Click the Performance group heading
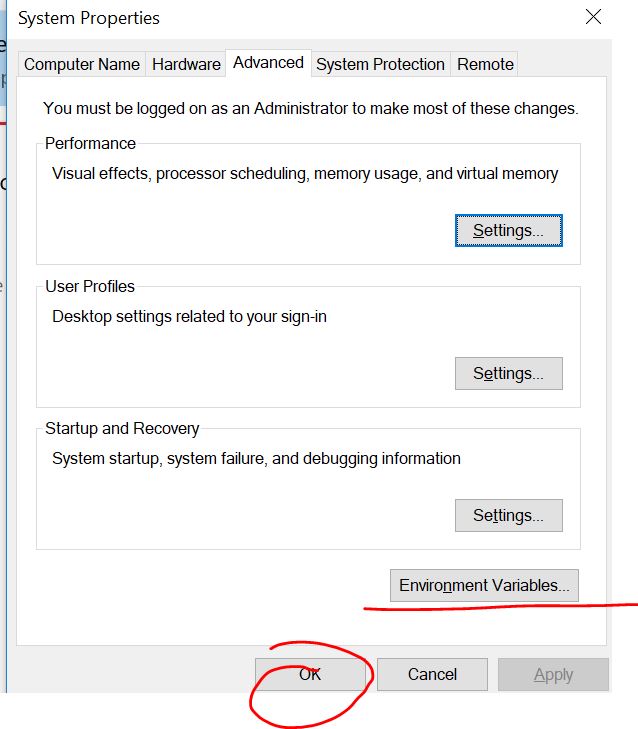This screenshot has height=729, width=638. [x=91, y=144]
